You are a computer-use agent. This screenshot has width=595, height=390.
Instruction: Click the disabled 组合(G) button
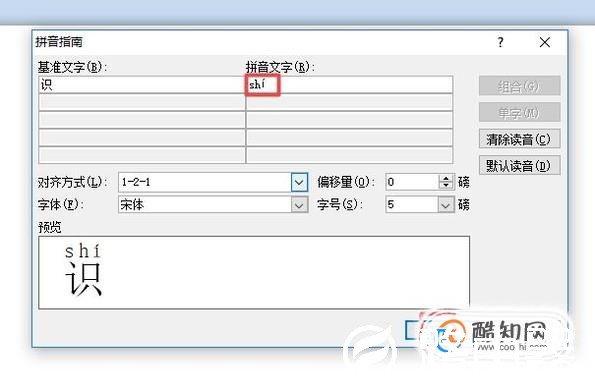pyautogui.click(x=519, y=86)
